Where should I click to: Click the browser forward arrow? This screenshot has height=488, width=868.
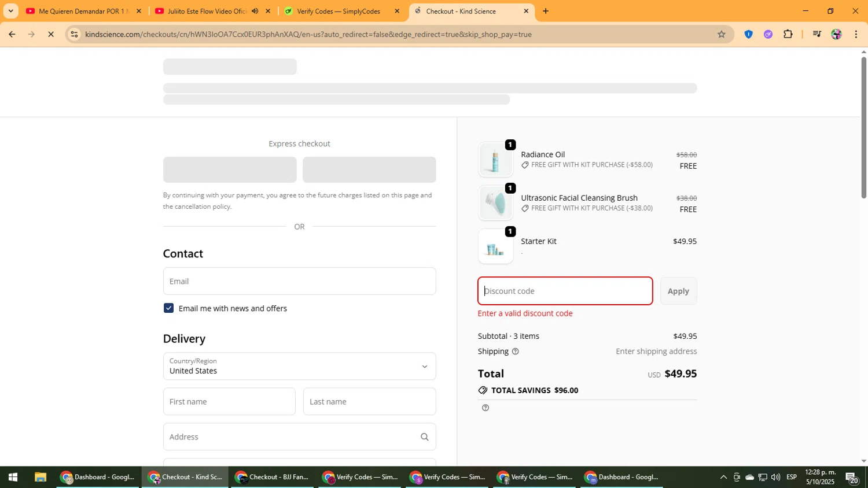pyautogui.click(x=31, y=34)
